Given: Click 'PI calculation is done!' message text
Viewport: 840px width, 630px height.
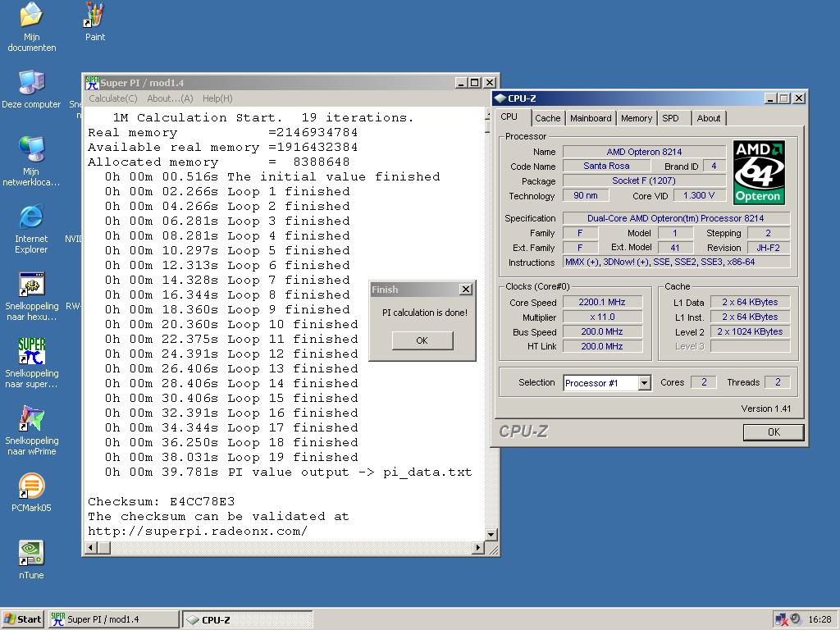Looking at the screenshot, I should tap(424, 313).
